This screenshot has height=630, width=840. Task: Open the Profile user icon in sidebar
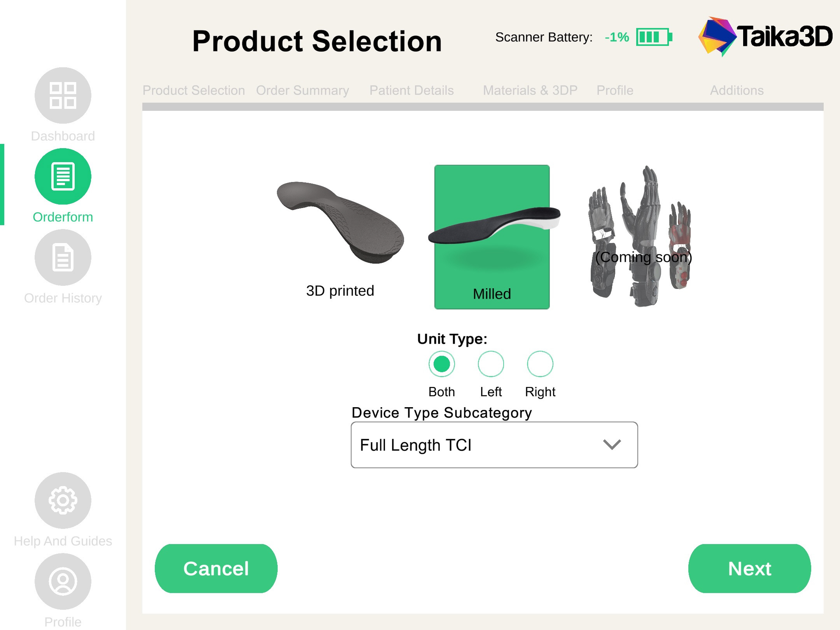tap(63, 581)
